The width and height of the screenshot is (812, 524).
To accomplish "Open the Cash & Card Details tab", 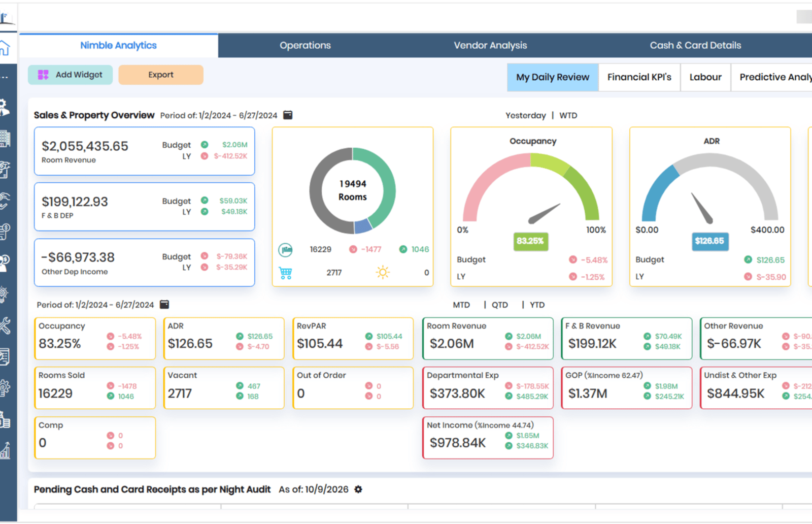I will [695, 45].
